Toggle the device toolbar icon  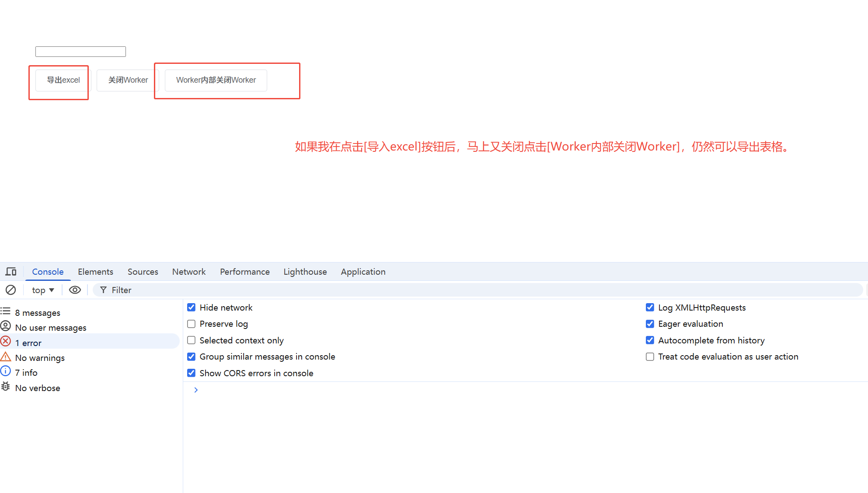pos(11,272)
